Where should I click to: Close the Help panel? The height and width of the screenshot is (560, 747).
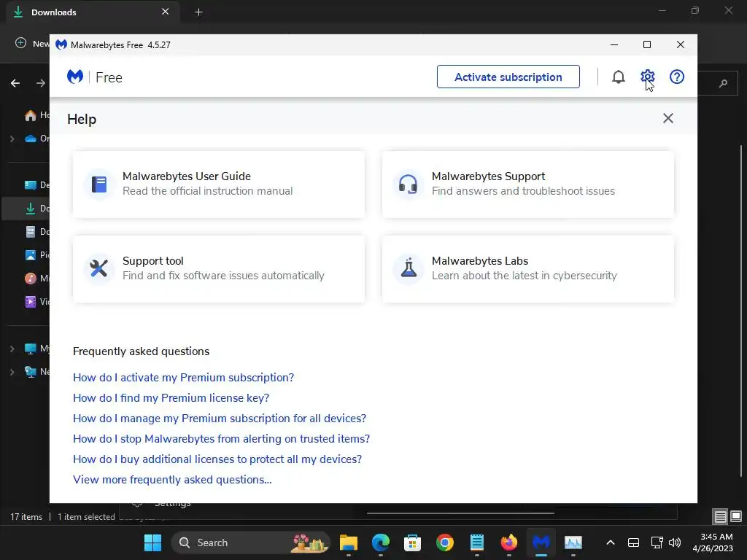pos(668,118)
